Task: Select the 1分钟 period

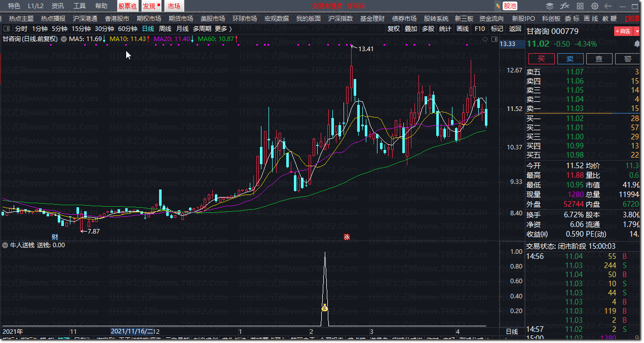Action: tap(40, 29)
